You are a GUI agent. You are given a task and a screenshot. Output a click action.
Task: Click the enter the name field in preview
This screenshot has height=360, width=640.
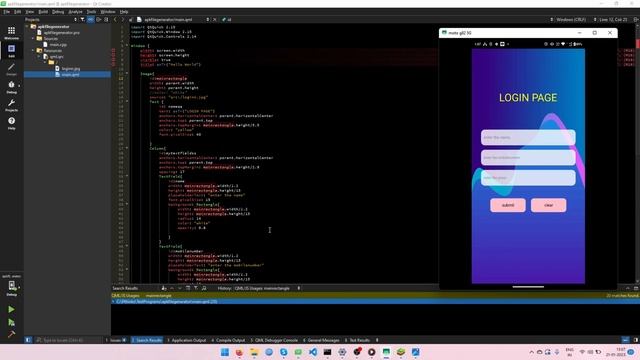(528, 137)
